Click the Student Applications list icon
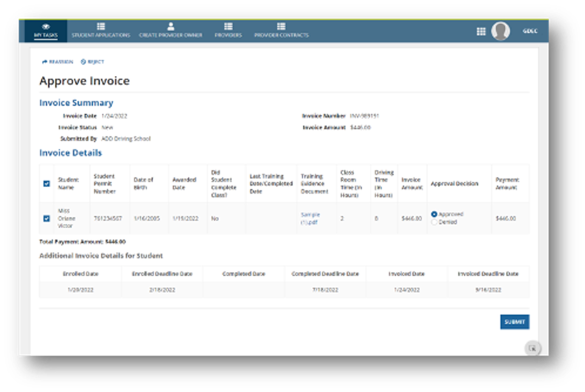 pyautogui.click(x=101, y=26)
